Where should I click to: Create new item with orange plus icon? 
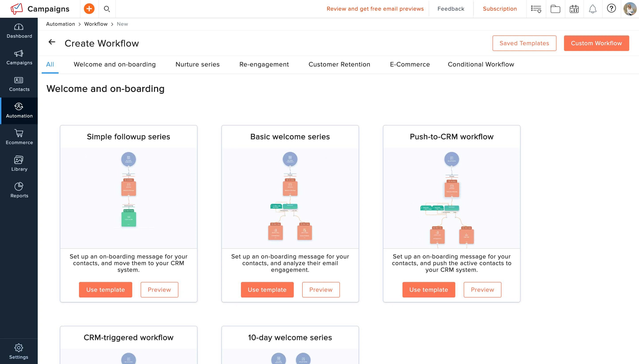(89, 9)
